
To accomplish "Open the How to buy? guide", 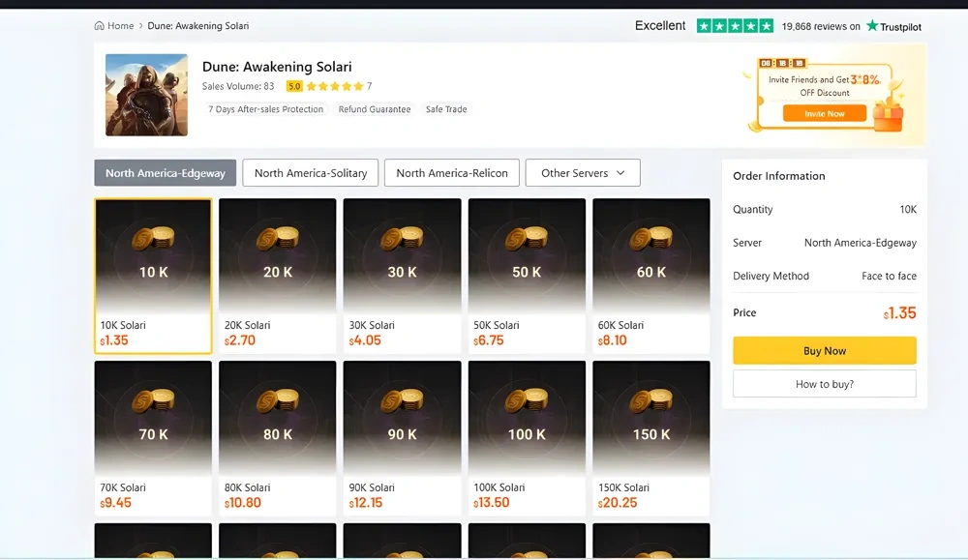I will pos(824,384).
